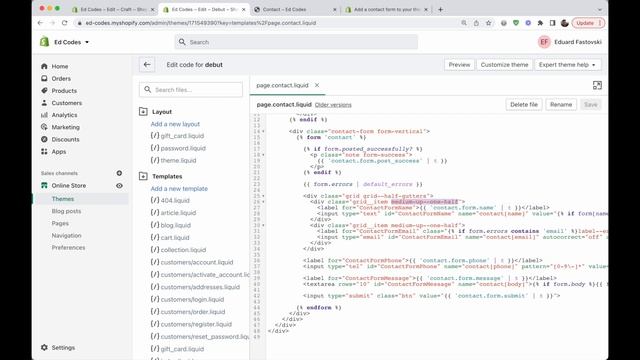Open password.liquid file
Image resolution: width=640 pixels, height=360 pixels.
click(178, 148)
